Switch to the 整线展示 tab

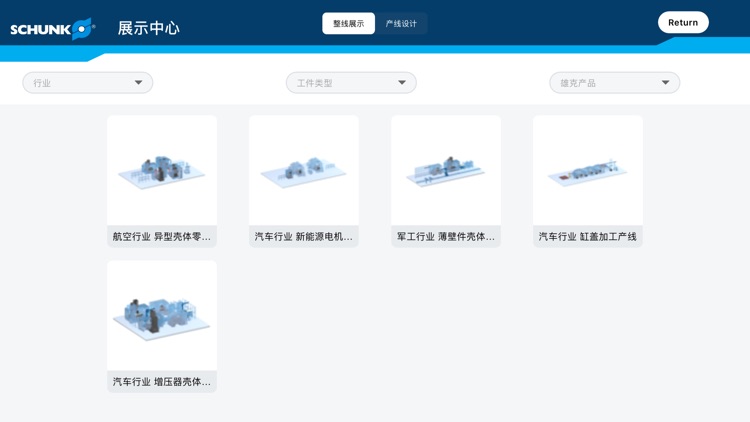coord(348,23)
